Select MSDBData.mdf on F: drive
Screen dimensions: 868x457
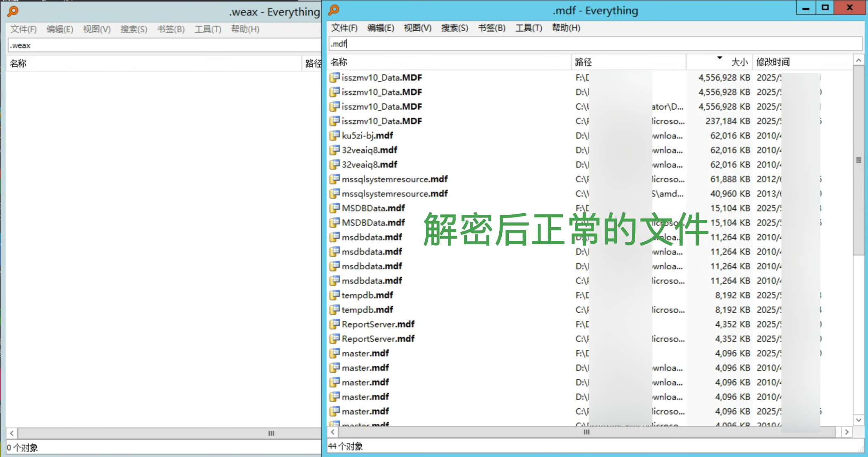pyautogui.click(x=373, y=208)
